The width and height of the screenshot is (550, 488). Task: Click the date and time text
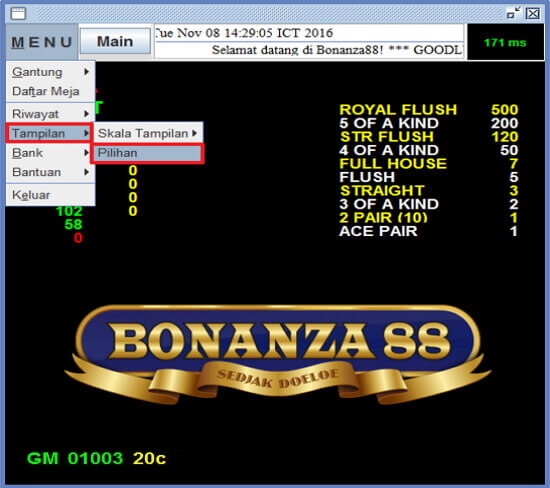[x=244, y=33]
